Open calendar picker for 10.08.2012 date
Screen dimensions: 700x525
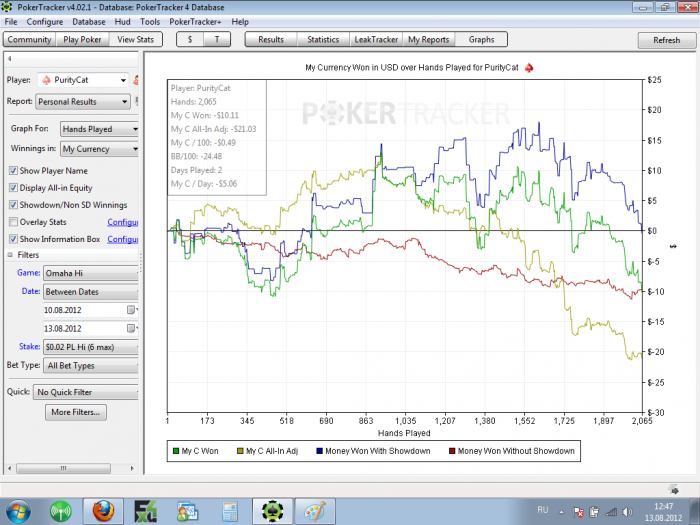coord(131,309)
